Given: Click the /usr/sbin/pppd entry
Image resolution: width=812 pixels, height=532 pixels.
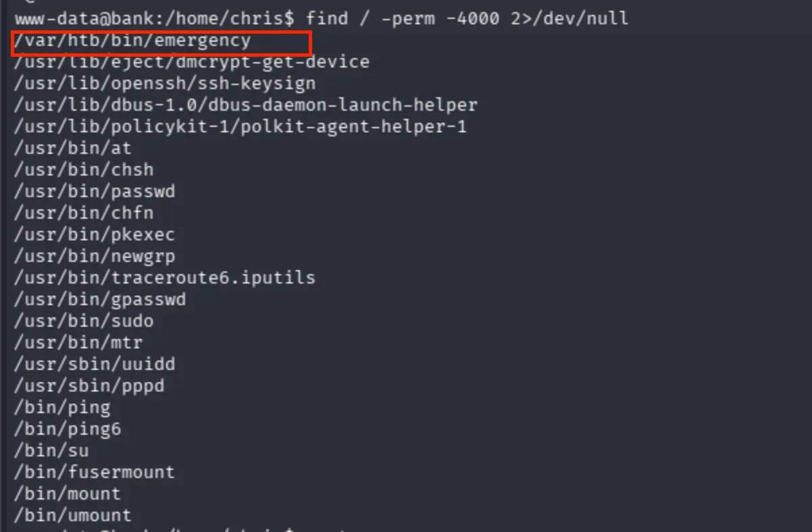Looking at the screenshot, I should tap(89, 385).
